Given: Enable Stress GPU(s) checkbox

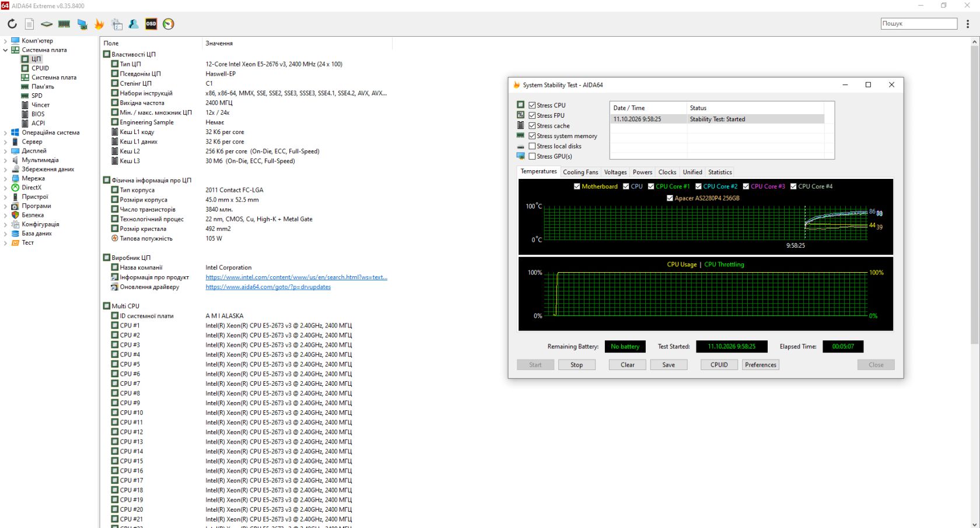Looking at the screenshot, I should pos(532,156).
